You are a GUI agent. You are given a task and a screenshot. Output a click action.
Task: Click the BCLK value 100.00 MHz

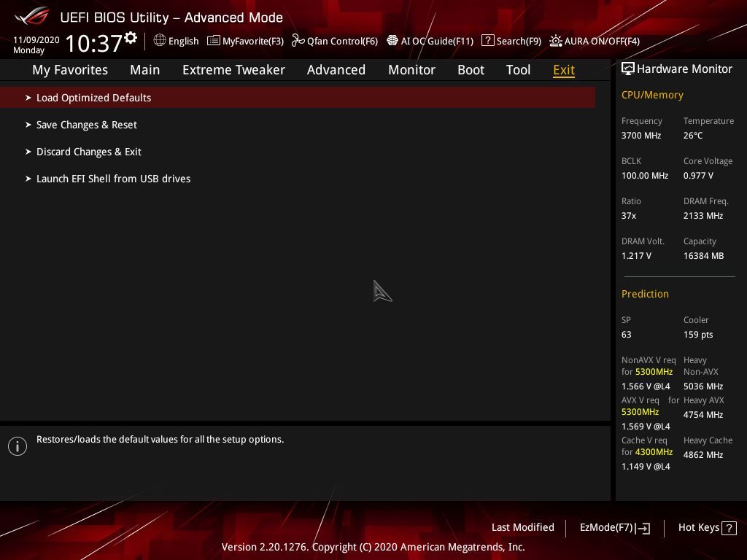(645, 176)
